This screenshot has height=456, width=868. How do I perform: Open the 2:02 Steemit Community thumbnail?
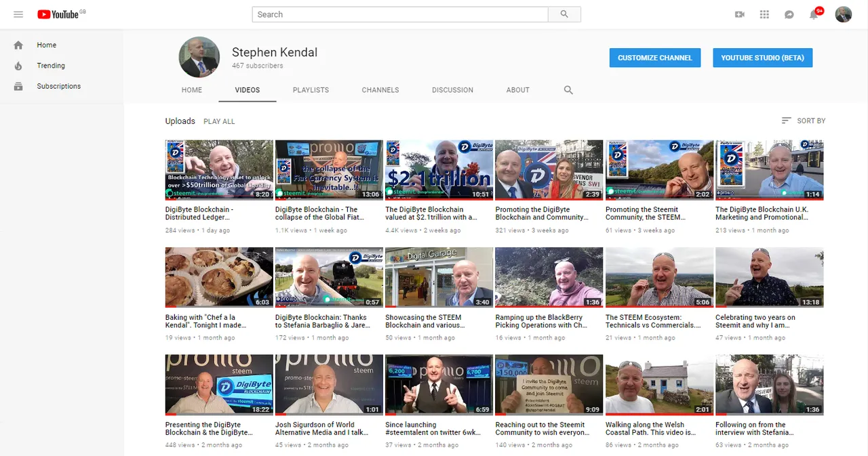pos(659,170)
